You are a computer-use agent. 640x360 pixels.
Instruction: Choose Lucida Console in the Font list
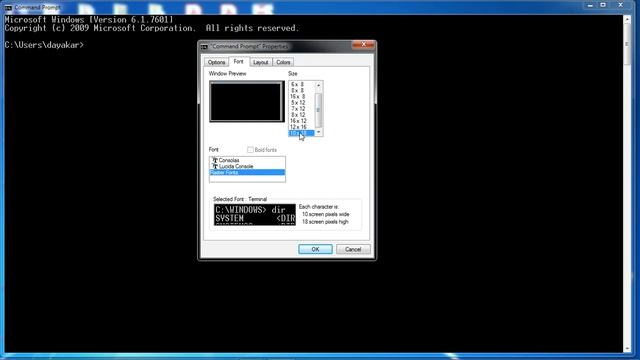(247, 167)
